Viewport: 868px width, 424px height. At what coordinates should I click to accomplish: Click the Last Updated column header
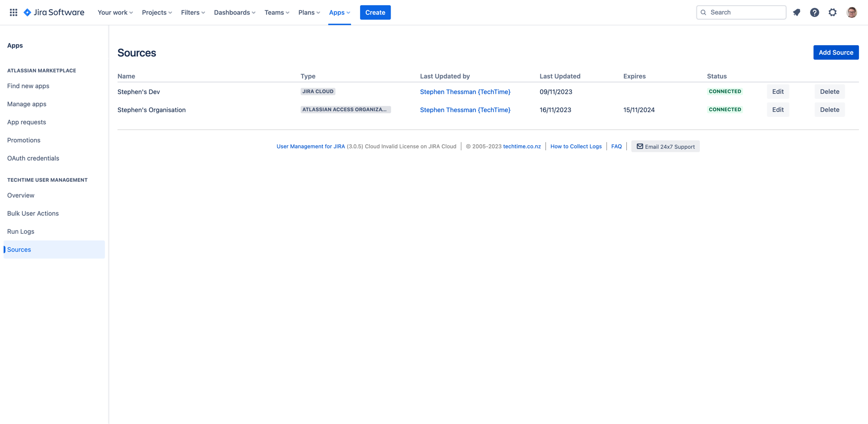pos(560,76)
